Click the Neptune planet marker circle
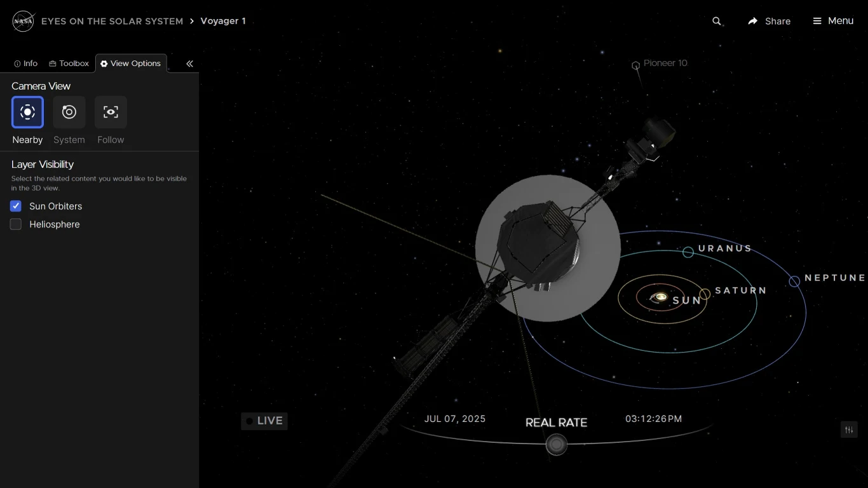This screenshot has width=868, height=488. (794, 281)
